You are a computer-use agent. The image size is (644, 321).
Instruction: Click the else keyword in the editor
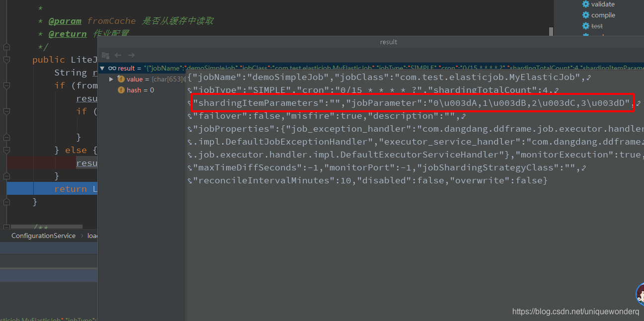(x=76, y=150)
